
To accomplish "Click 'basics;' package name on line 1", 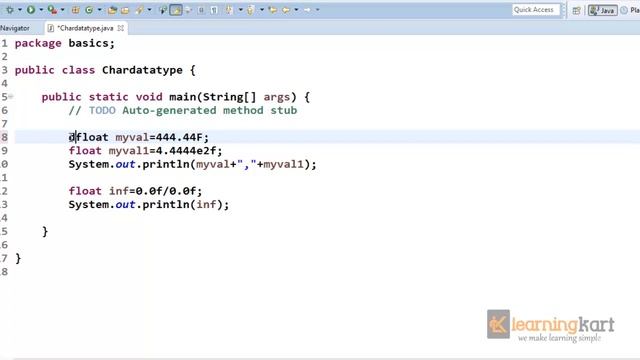I will [x=91, y=43].
